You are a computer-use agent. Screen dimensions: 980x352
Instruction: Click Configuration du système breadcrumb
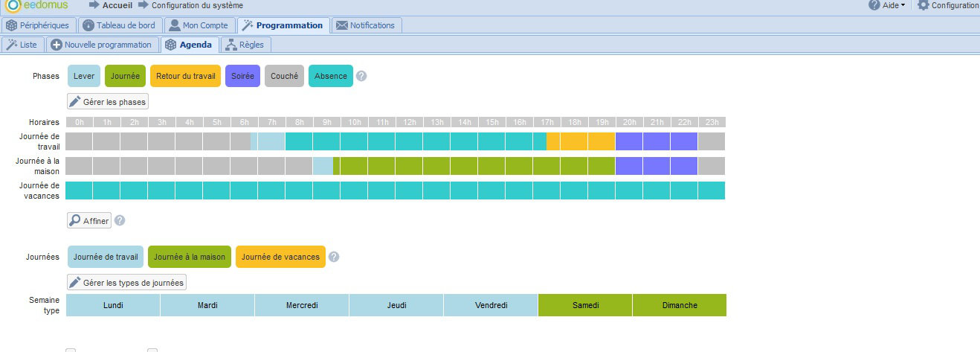[197, 5]
